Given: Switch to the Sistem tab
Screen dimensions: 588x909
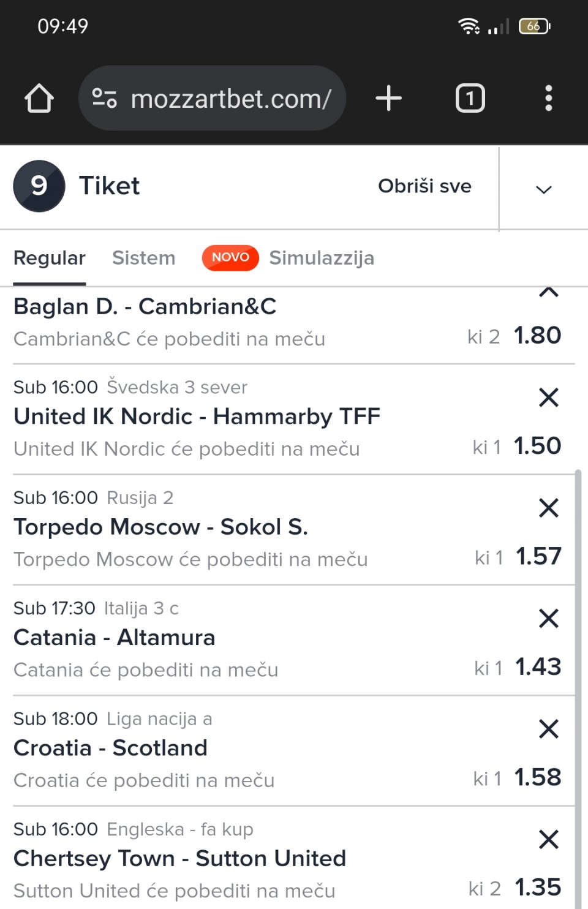Looking at the screenshot, I should [x=143, y=258].
